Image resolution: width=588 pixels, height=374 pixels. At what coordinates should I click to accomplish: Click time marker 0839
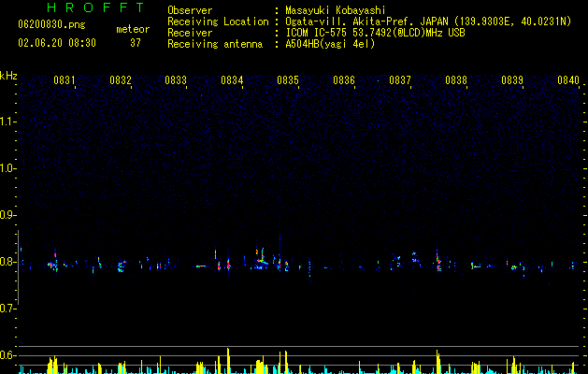coord(512,80)
